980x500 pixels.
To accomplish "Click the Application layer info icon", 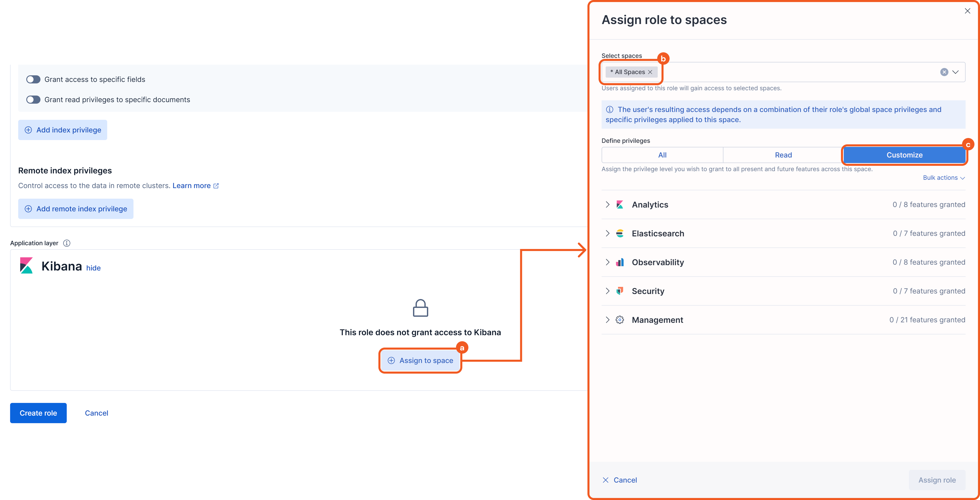I will [x=66, y=243].
